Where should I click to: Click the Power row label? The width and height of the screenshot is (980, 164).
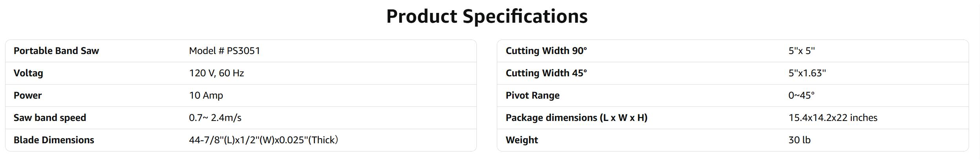(27, 96)
